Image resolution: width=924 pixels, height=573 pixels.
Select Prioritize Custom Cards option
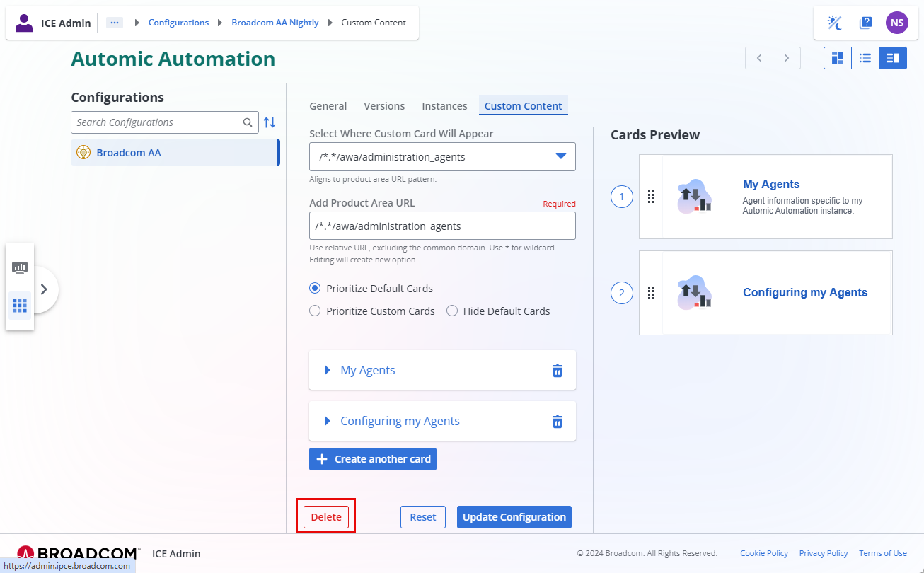316,311
